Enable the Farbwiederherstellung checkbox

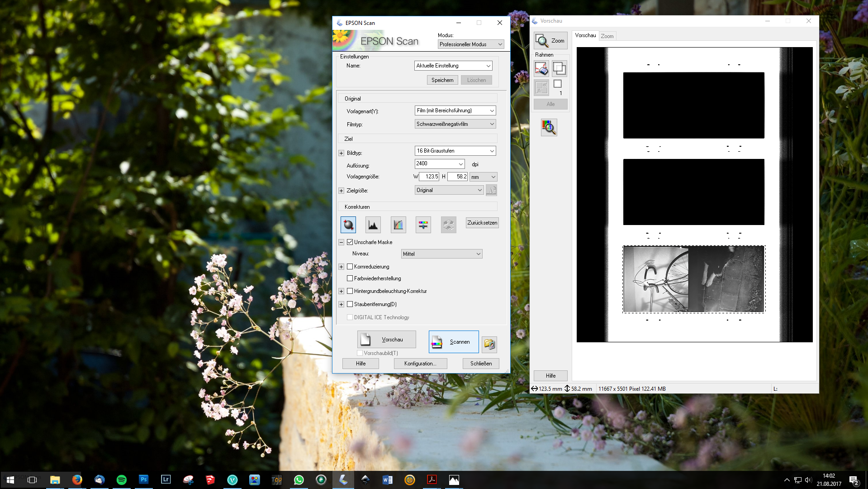(x=350, y=278)
